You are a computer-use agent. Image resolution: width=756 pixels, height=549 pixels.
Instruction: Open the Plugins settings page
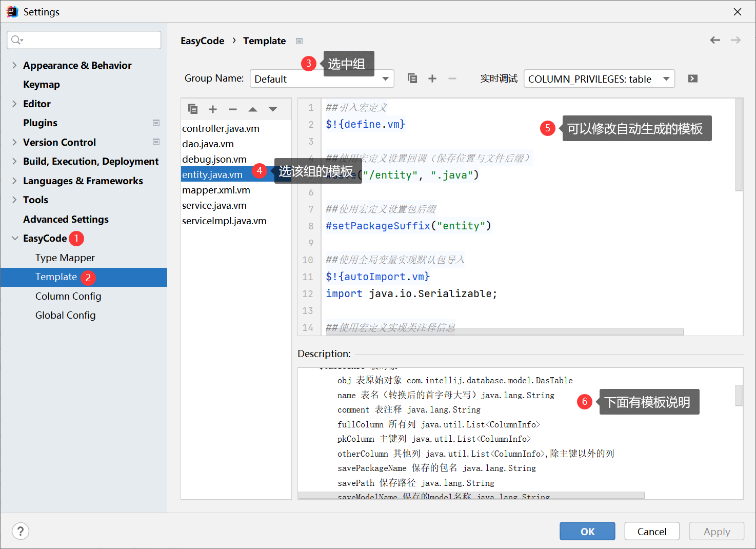coord(40,123)
